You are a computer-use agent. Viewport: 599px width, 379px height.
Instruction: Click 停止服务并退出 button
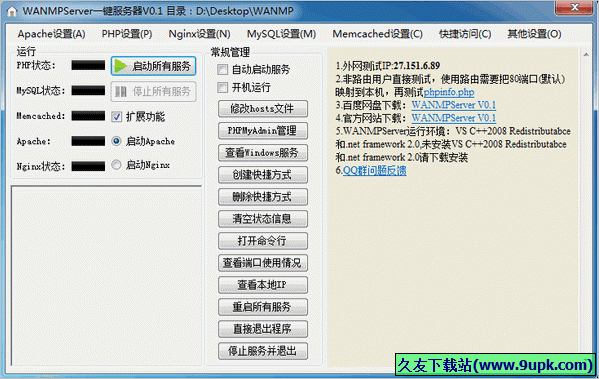(x=263, y=351)
